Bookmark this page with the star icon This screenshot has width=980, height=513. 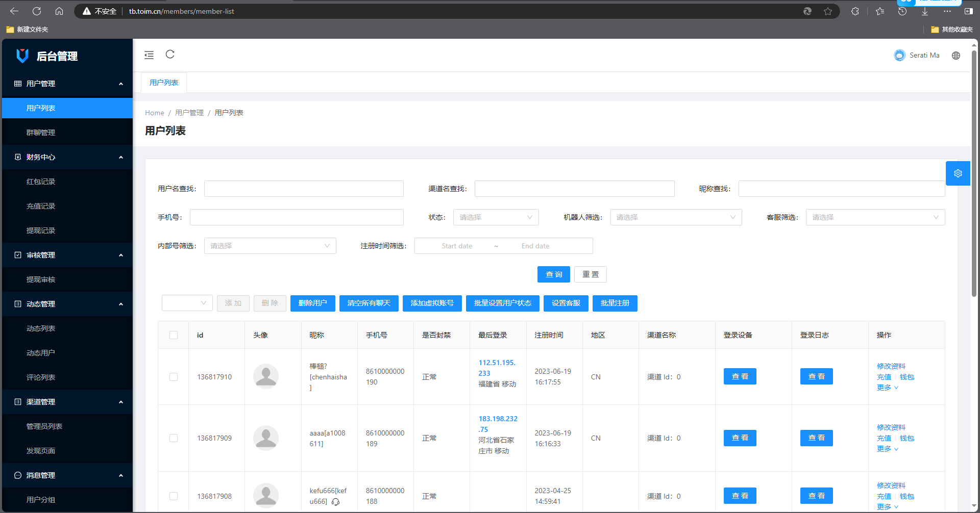(x=828, y=11)
